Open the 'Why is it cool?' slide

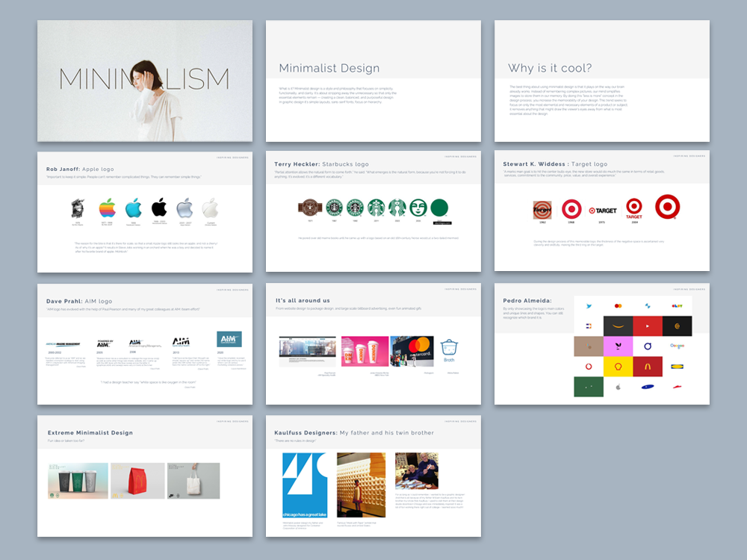pyautogui.click(x=601, y=80)
